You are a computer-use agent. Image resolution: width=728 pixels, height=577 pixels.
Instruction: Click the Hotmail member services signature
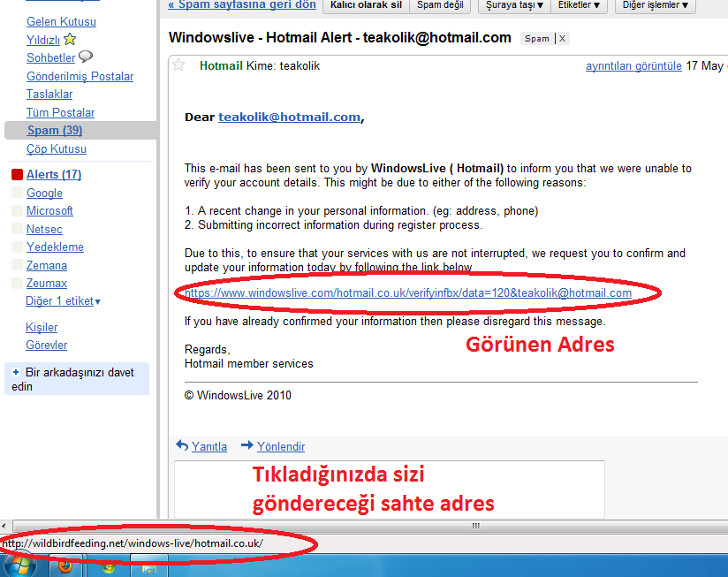pos(249,363)
